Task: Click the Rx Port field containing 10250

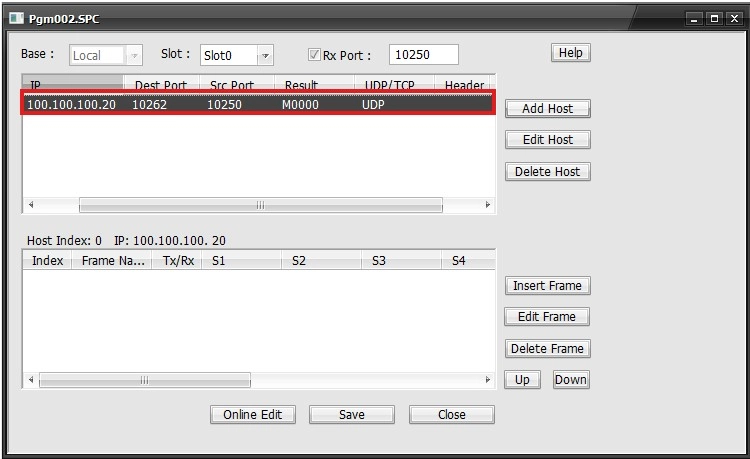Action: coord(424,55)
